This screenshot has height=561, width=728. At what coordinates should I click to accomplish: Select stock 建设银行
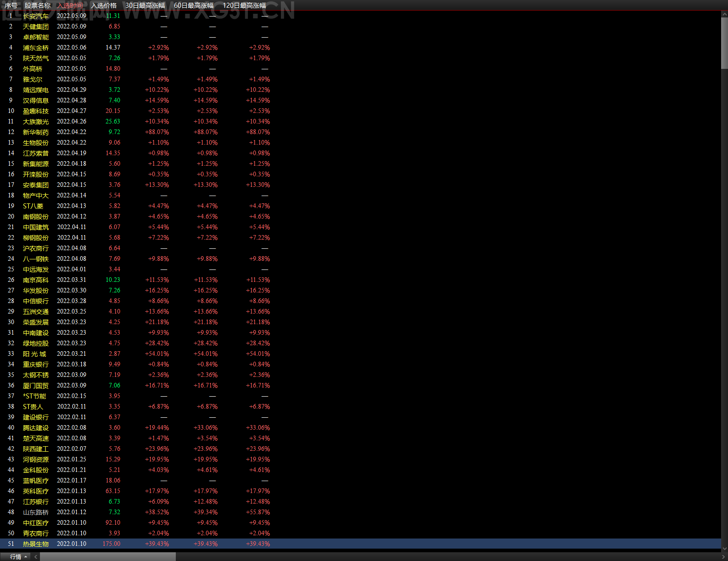point(36,417)
